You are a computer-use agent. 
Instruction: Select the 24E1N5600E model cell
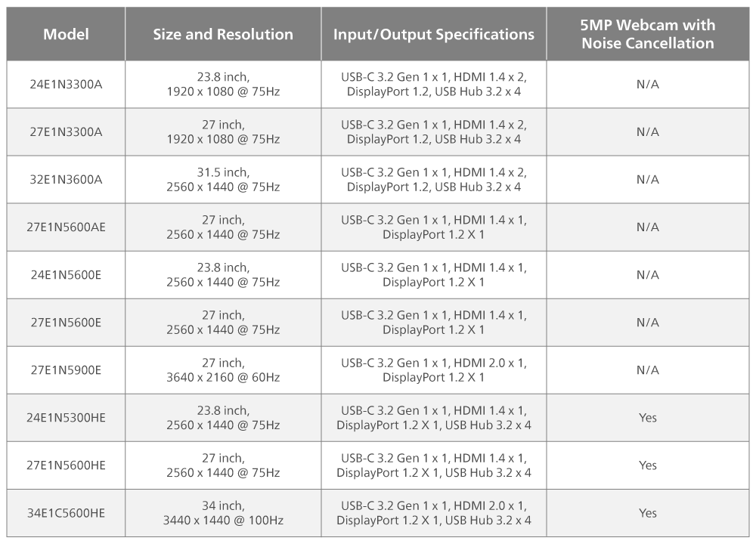(66, 275)
